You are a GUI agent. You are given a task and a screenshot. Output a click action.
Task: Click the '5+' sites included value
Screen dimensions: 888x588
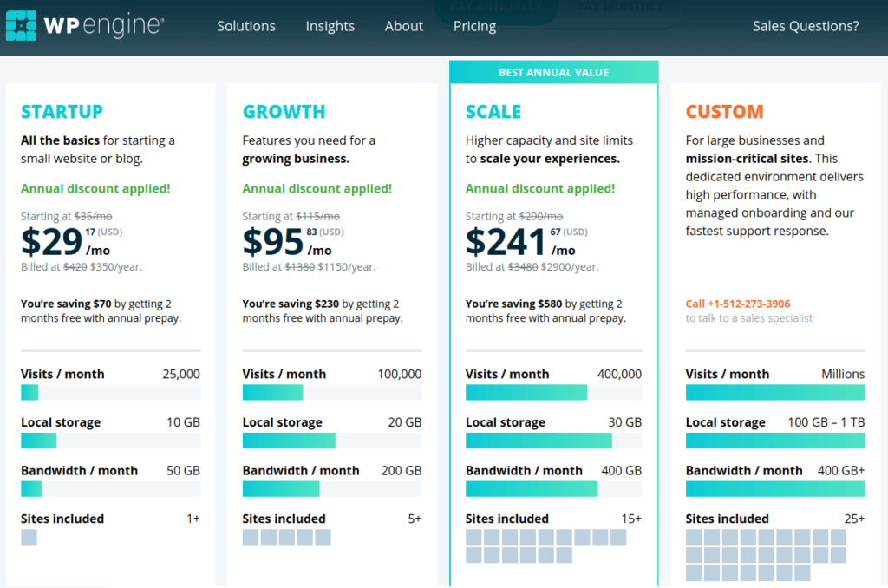pos(415,519)
